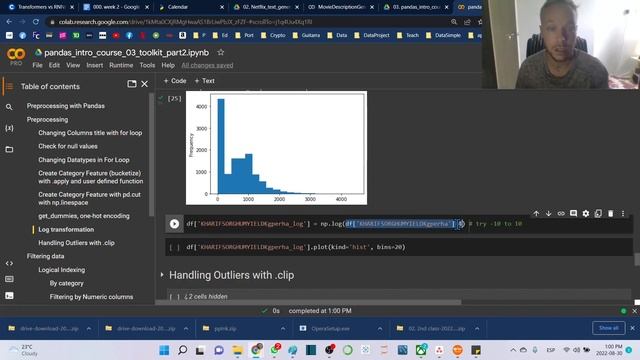Open dropdown for 02. 2nd class zip download
This screenshot has height=360, width=640.
tap(477, 329)
